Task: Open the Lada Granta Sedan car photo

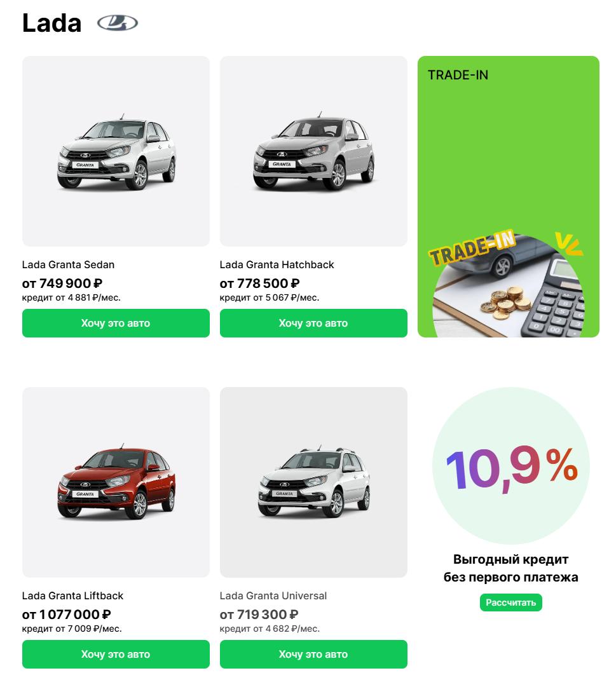Action: pos(116,151)
